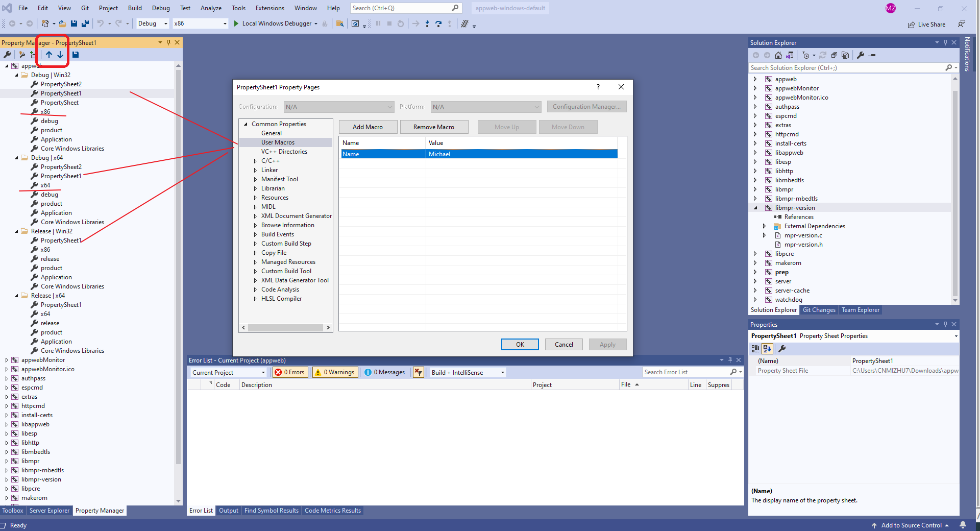
Task: Toggle clear filters button in Error List
Action: tap(419, 372)
